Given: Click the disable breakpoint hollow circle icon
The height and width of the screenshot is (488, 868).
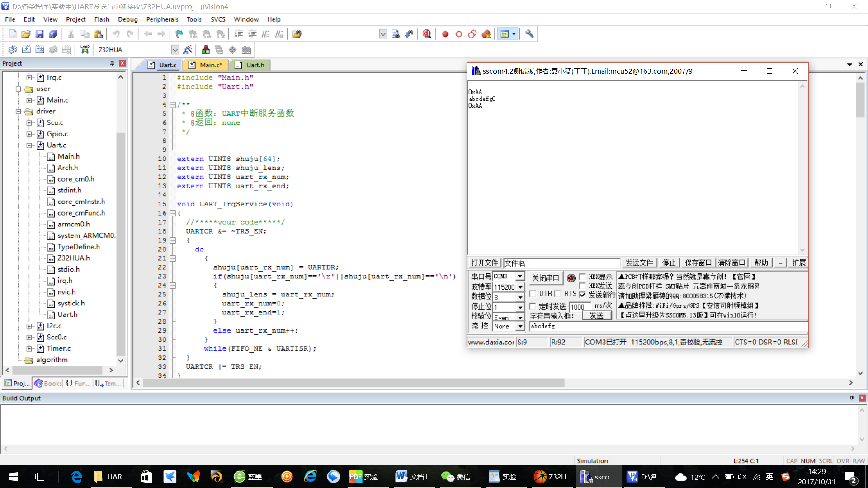Looking at the screenshot, I should tap(459, 34).
